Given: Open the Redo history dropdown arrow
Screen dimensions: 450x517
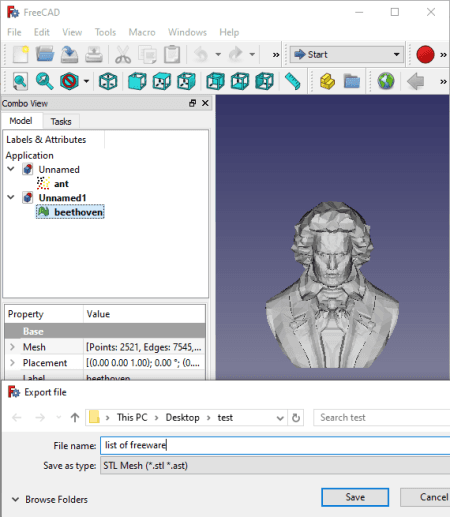Looking at the screenshot, I should [252, 54].
